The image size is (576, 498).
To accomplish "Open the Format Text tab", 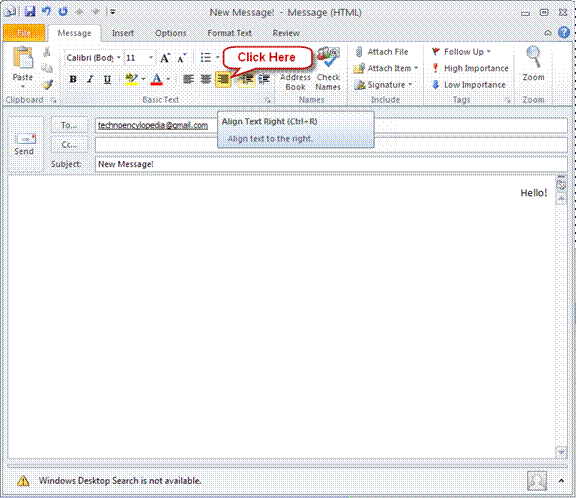I will pyautogui.click(x=229, y=33).
